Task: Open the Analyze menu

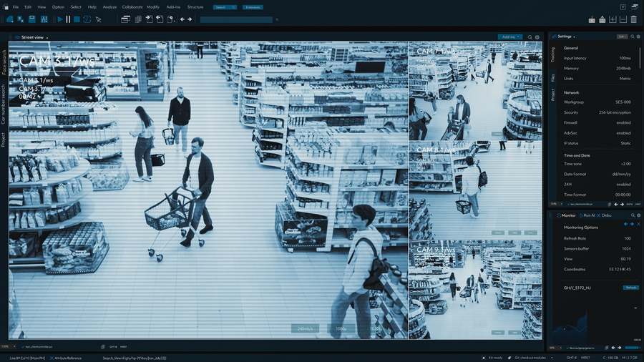Action: pos(109,6)
